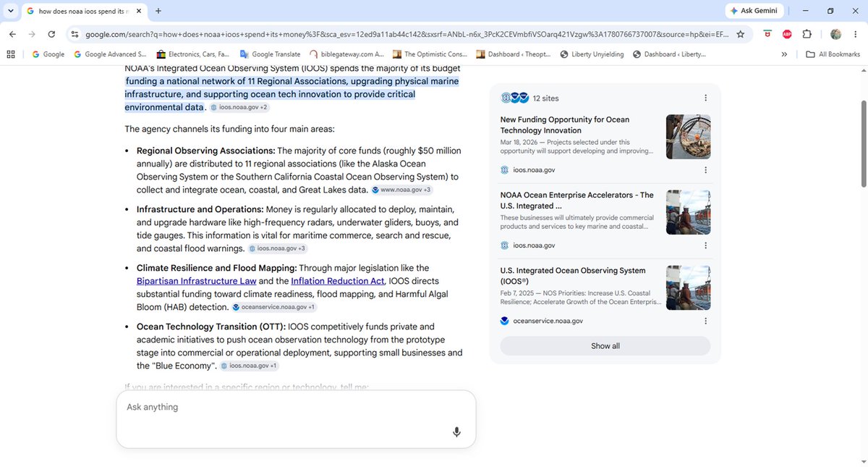Click 'Infrastructure and Operations:' heading
The image size is (868, 467).
point(200,209)
